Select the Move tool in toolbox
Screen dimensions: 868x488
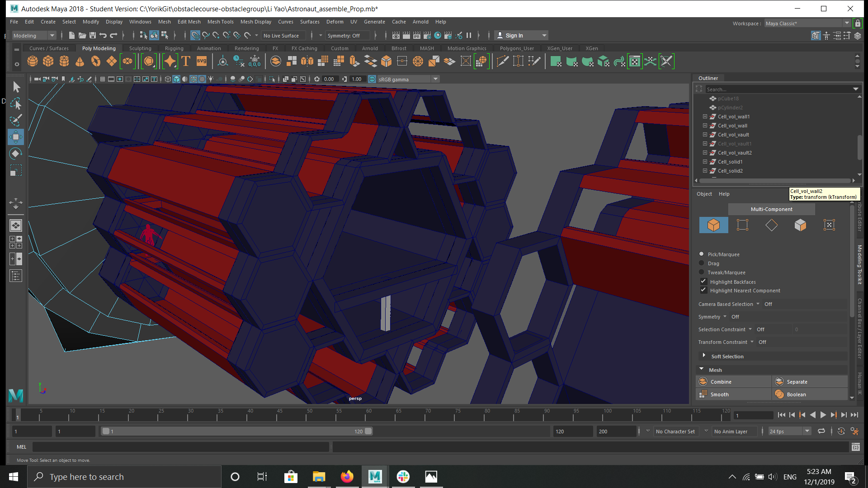tap(15, 137)
